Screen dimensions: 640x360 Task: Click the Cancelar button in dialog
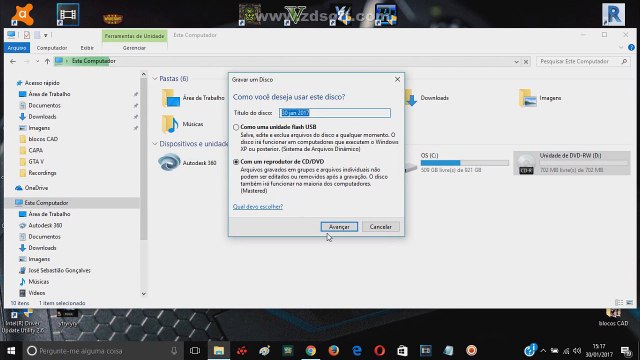coord(380,227)
